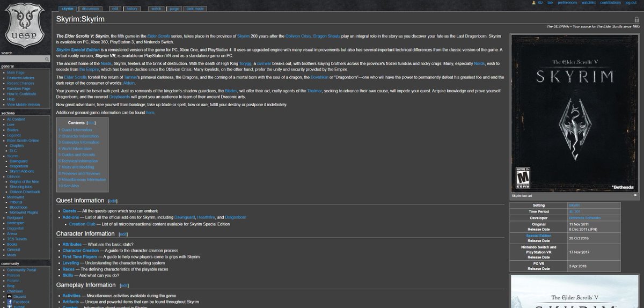Open the Races link
The width and height of the screenshot is (644, 308).
pos(68,269)
